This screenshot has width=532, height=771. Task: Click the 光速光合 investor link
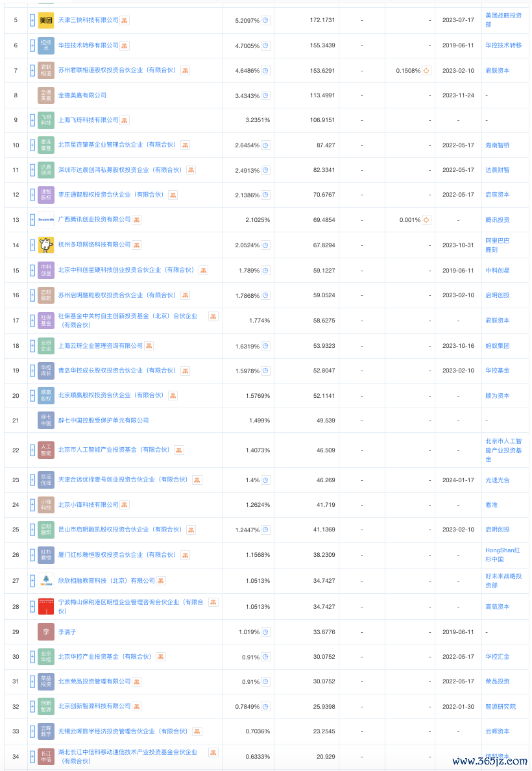(498, 480)
